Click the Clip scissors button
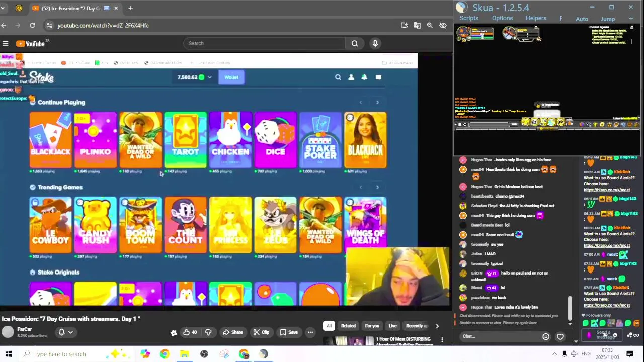 (x=261, y=332)
